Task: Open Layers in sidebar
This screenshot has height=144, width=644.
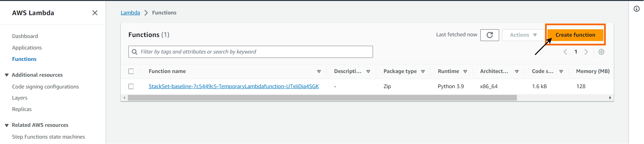Action: pos(20,98)
